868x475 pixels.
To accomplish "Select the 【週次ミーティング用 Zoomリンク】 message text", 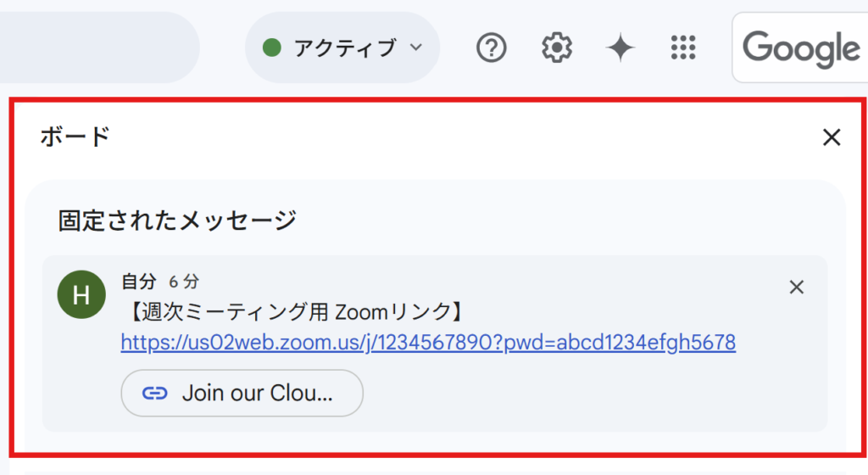I will click(x=294, y=312).
